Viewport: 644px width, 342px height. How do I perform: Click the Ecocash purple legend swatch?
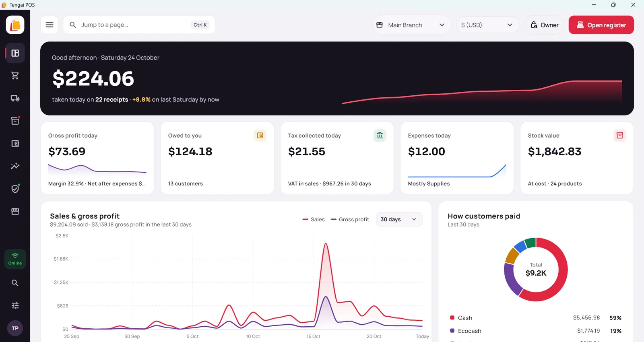[452, 331]
